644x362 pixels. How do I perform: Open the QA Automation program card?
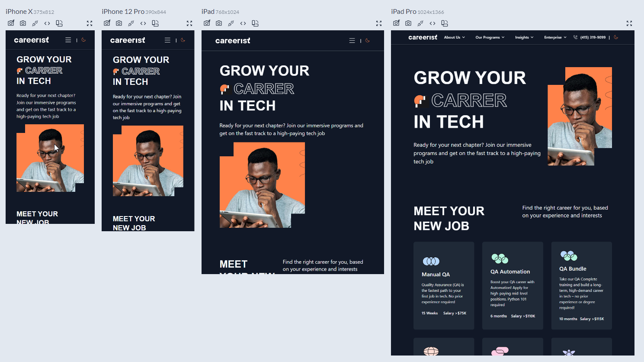[513, 285]
